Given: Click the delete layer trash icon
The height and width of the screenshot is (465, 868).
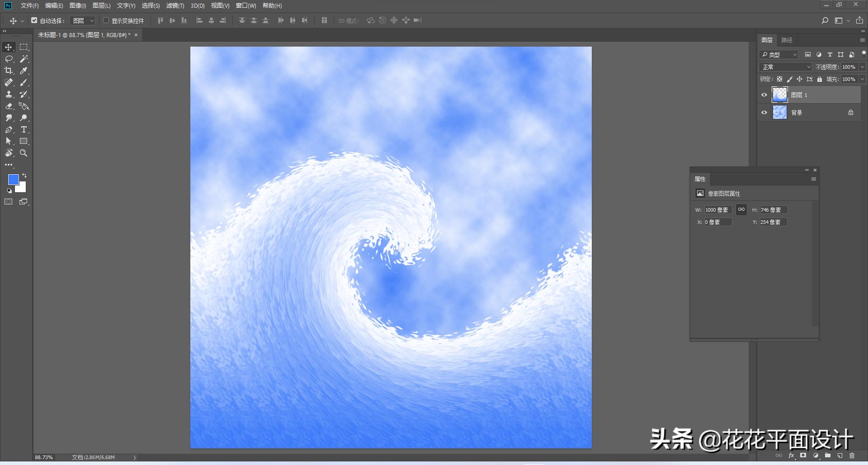Looking at the screenshot, I should (852, 456).
